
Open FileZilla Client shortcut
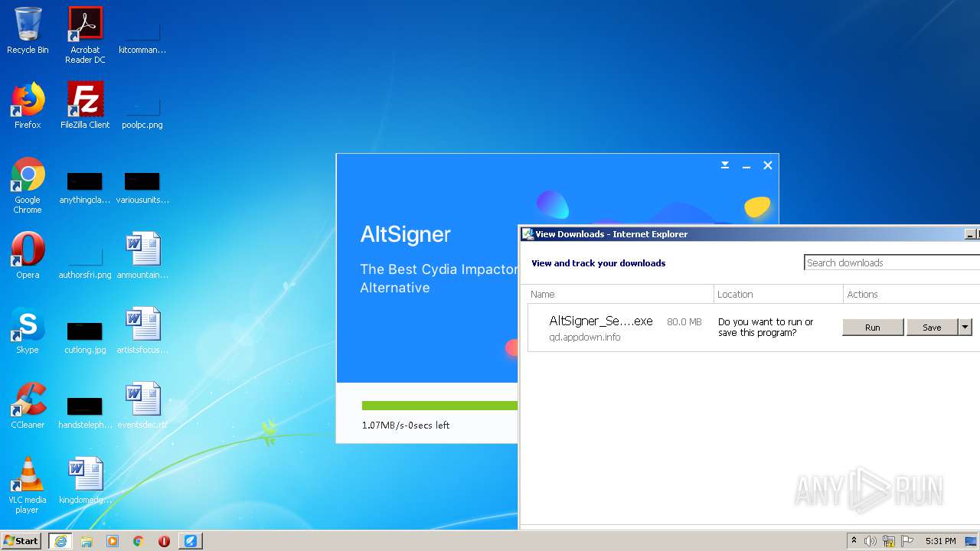click(x=85, y=106)
